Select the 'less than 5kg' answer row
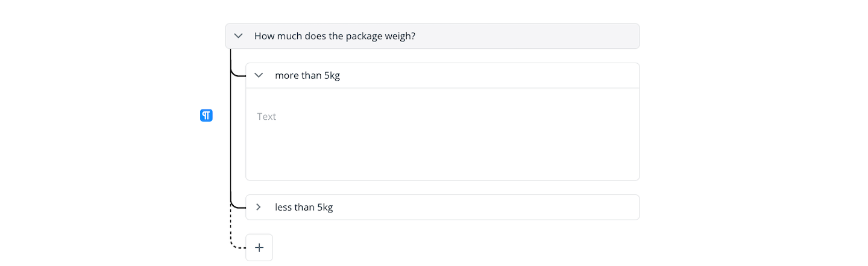This screenshot has width=868, height=266. tap(442, 207)
